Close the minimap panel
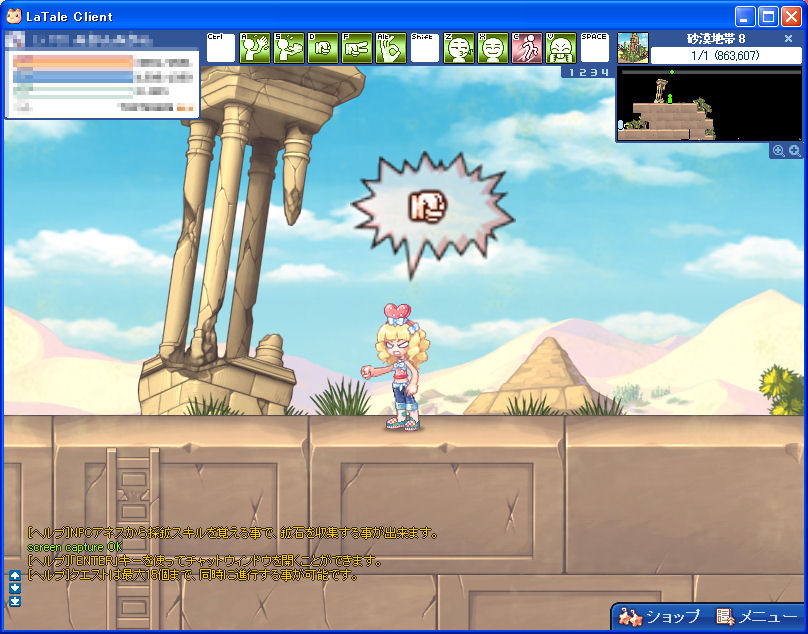808x634 pixels. pyautogui.click(x=788, y=39)
